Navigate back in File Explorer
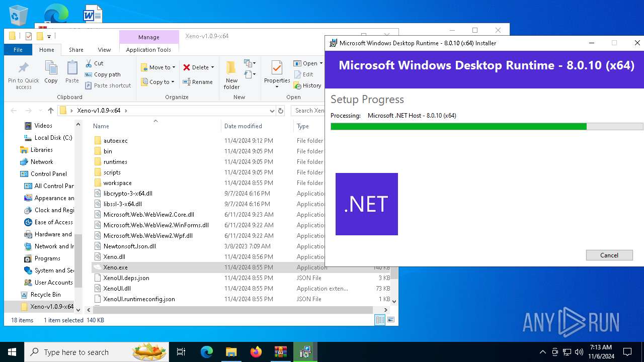The width and height of the screenshot is (644, 362). [14, 111]
